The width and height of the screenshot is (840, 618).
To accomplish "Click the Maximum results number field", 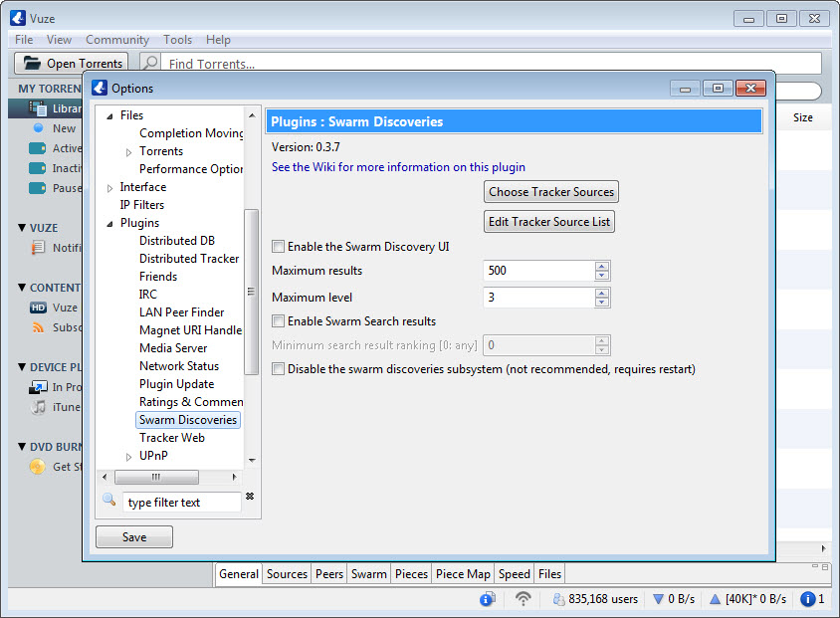I will [x=538, y=271].
